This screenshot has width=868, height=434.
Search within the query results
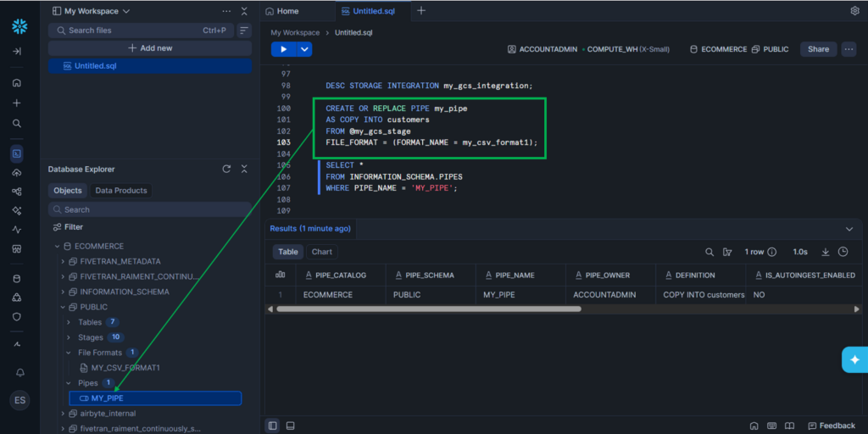point(709,252)
